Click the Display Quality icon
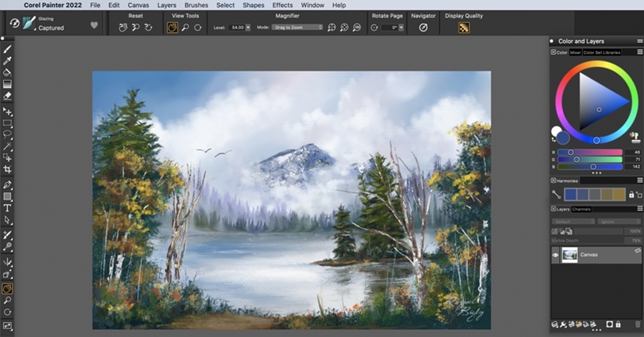Screen dimensions: 644x337 coord(463,27)
